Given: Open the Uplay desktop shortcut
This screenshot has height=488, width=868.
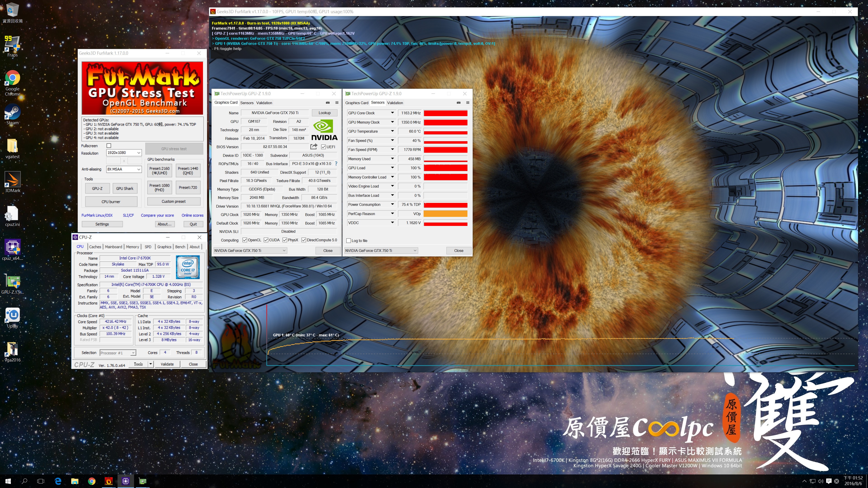Looking at the screenshot, I should point(12,318).
